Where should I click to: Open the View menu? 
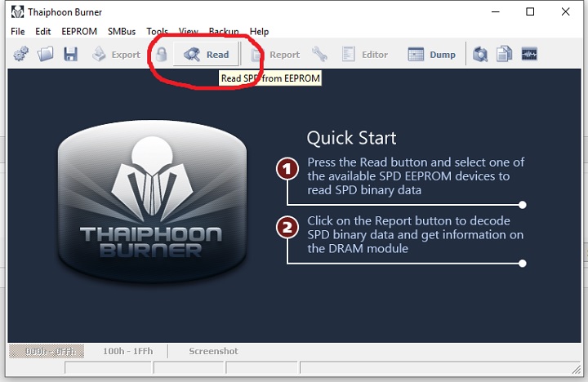[x=189, y=32]
